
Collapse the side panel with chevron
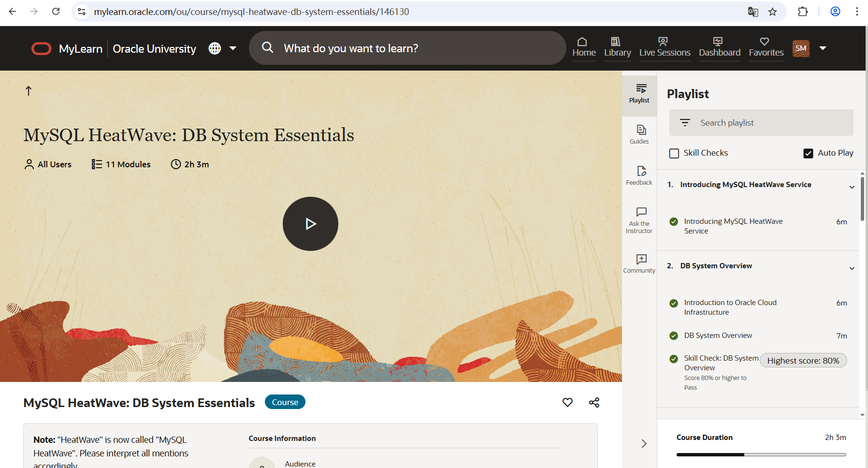click(x=644, y=444)
